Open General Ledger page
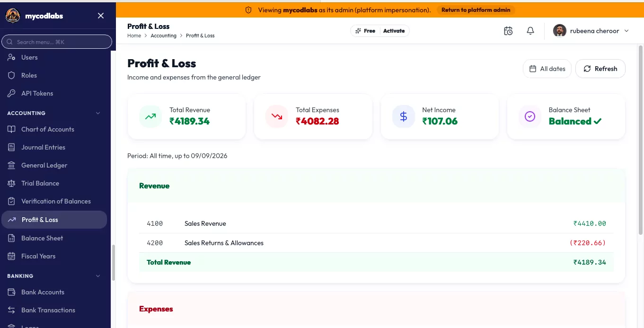 click(x=44, y=165)
